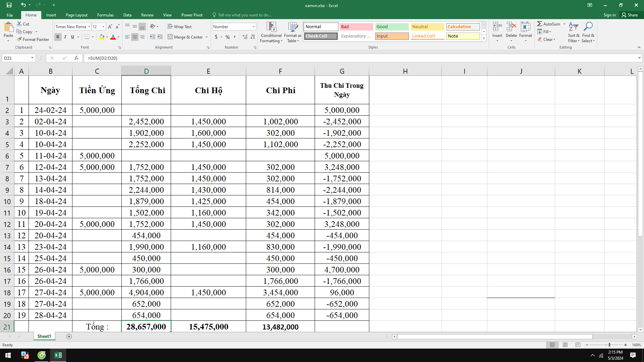Image resolution: width=644 pixels, height=362 pixels.
Task: Click the Copy button in Clipboard group
Action: pos(24,32)
